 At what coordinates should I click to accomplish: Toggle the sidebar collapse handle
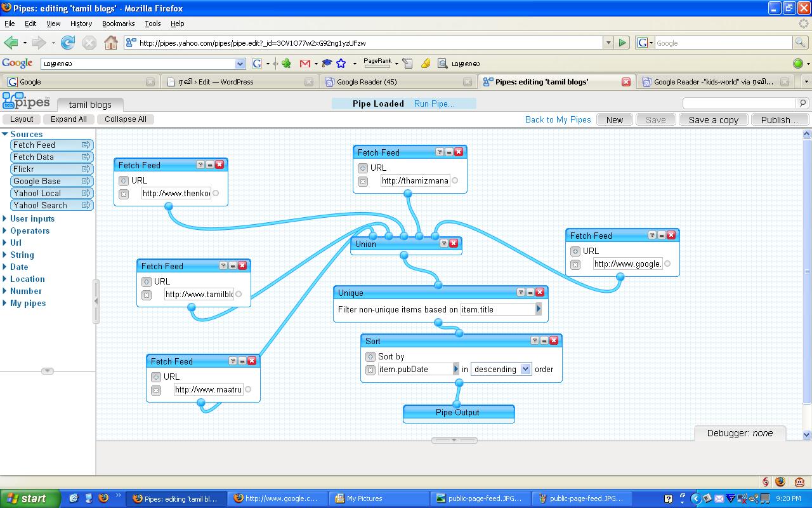[x=96, y=302]
